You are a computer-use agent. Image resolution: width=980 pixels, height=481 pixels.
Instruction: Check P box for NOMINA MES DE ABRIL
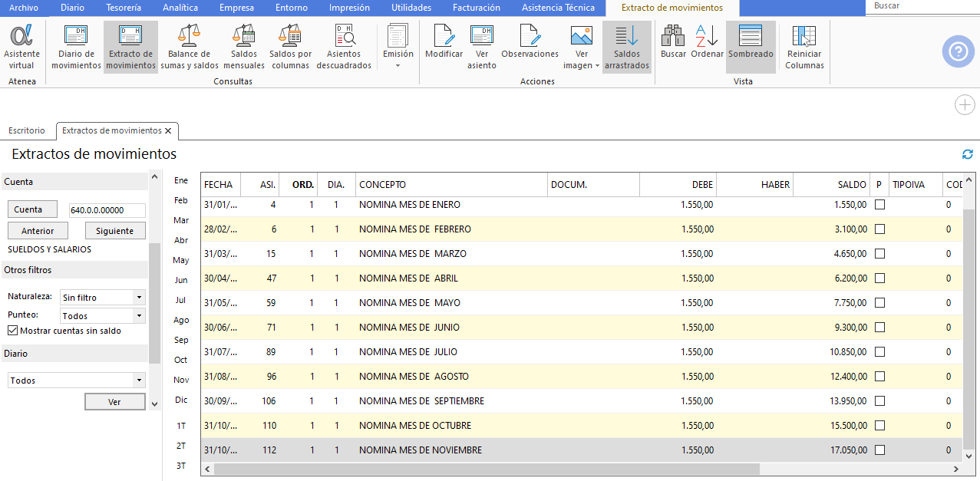pyautogui.click(x=879, y=278)
